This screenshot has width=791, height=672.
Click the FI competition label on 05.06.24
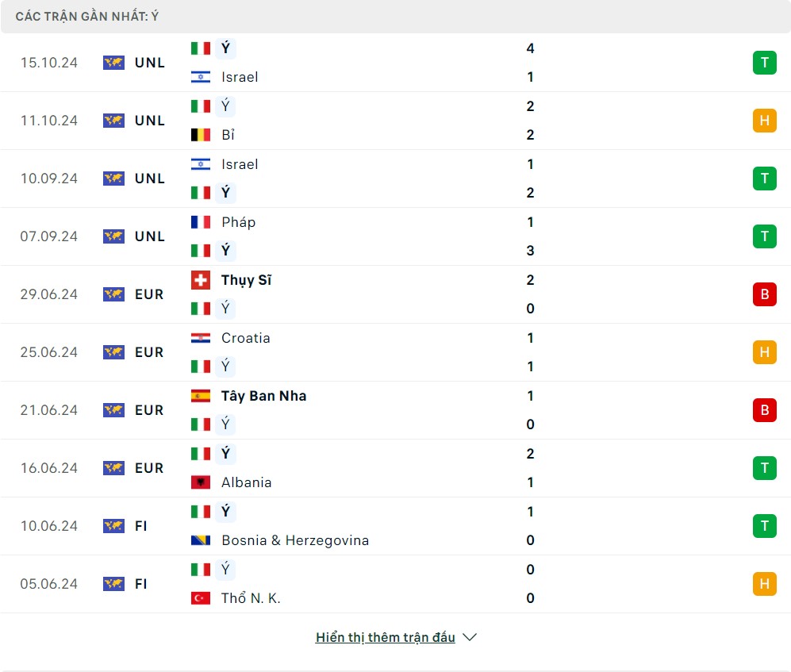[x=141, y=584]
